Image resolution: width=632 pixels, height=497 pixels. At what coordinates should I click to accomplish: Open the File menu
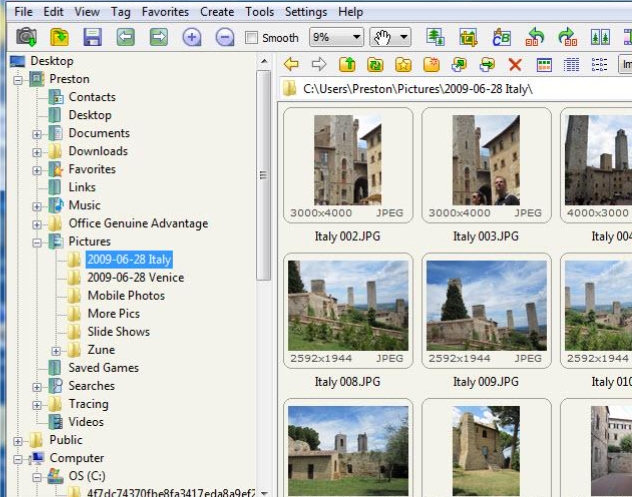(x=23, y=12)
